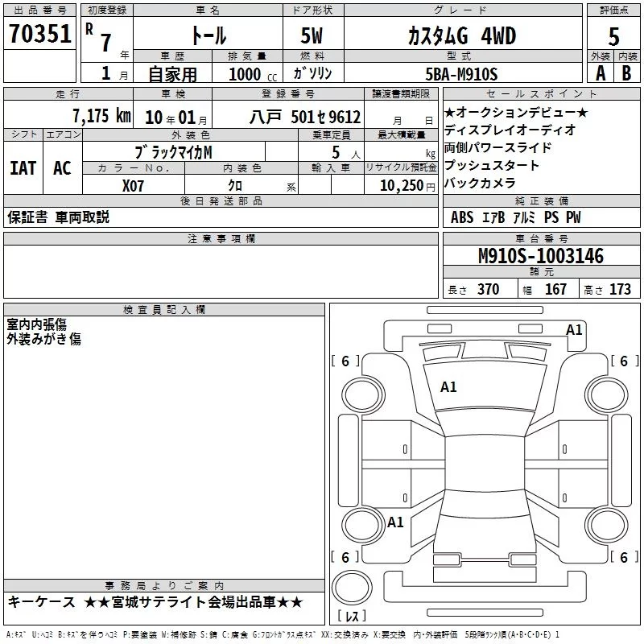644x644 pixels.
Task: Click seating capacity 5 人
Action: coord(345,153)
